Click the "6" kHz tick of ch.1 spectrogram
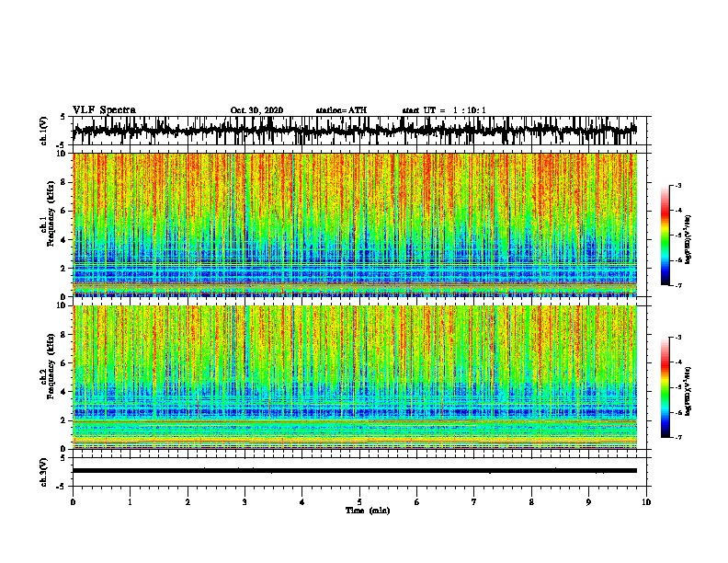728x563 pixels. 64,211
